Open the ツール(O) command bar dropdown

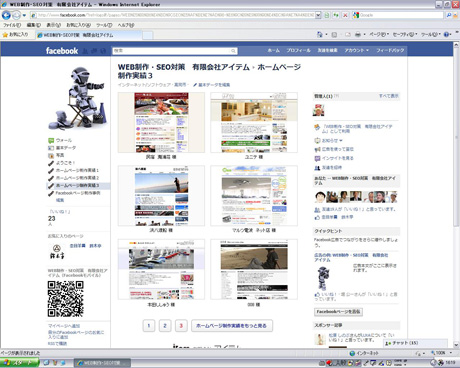click(x=431, y=35)
